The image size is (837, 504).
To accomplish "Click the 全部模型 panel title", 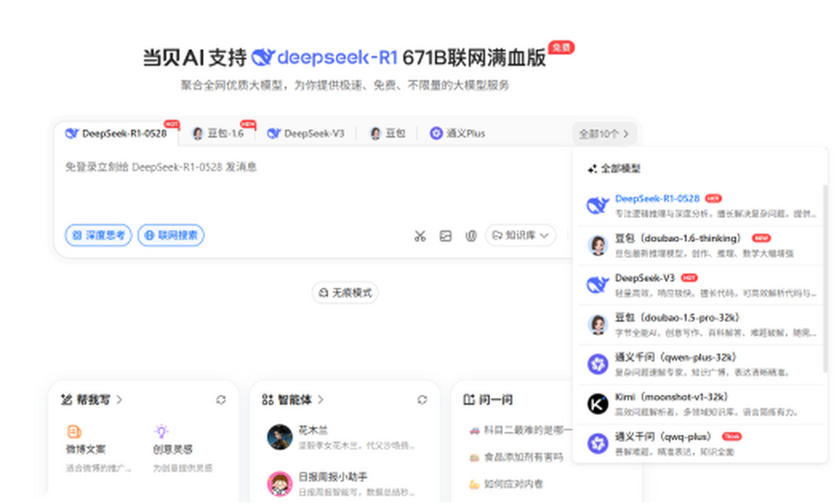I will [620, 169].
